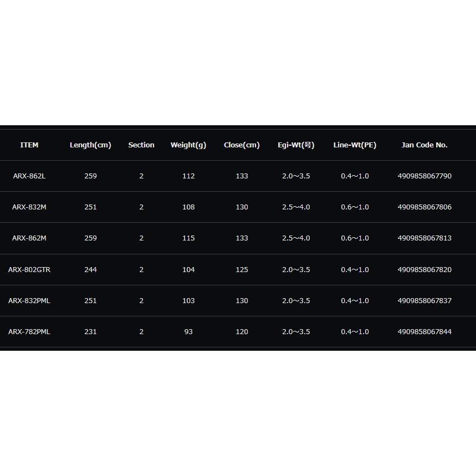Click the Weight(g) column header

tap(188, 145)
